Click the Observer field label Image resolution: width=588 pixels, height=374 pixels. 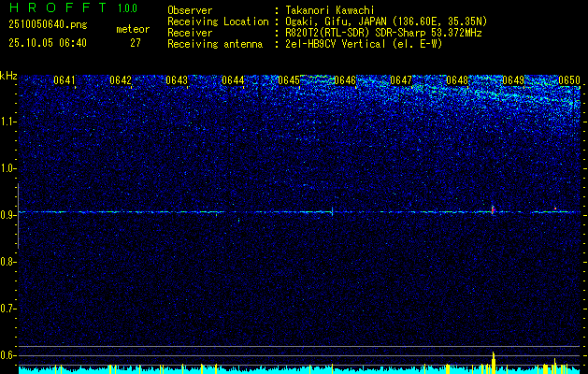point(190,10)
